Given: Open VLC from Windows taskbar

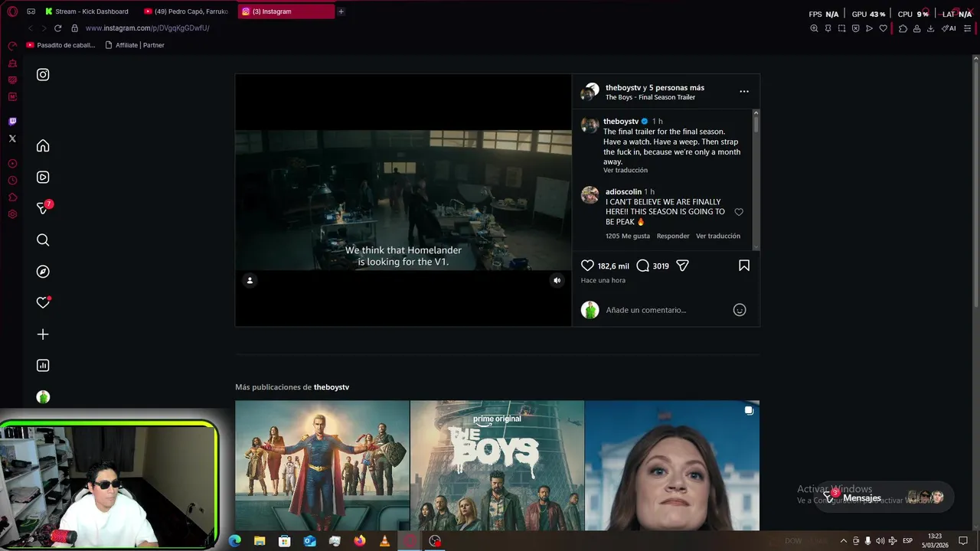Looking at the screenshot, I should (384, 541).
